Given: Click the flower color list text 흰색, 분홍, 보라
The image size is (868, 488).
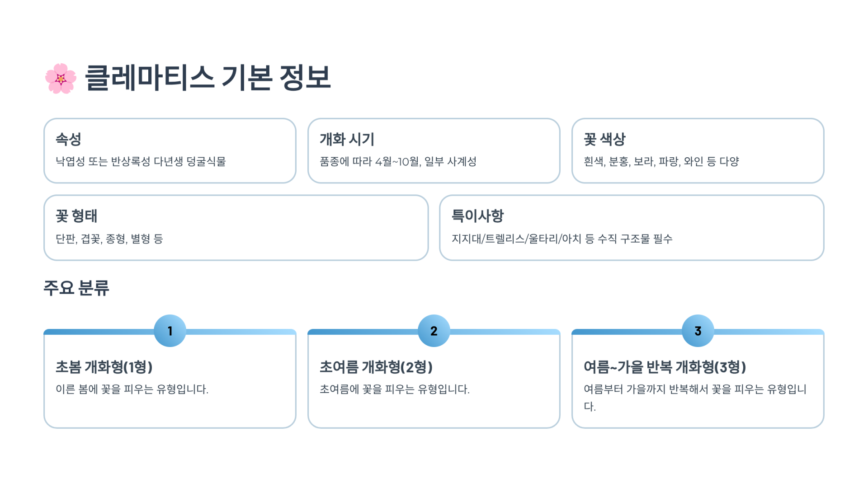Looking at the screenshot, I should coord(661,162).
